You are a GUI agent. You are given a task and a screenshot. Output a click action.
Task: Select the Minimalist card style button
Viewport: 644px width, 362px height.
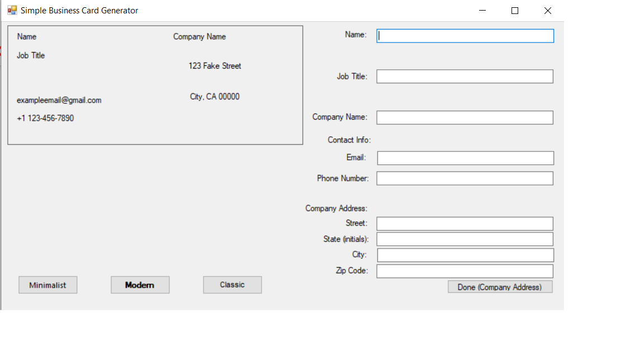coord(48,285)
